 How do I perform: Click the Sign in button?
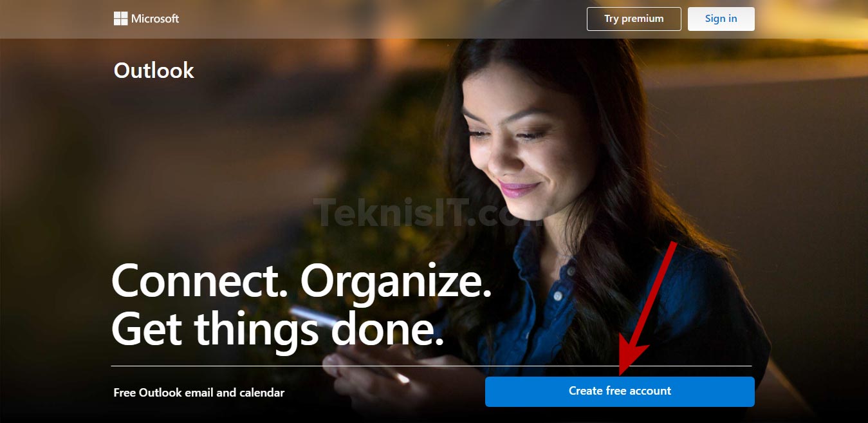[x=721, y=19]
